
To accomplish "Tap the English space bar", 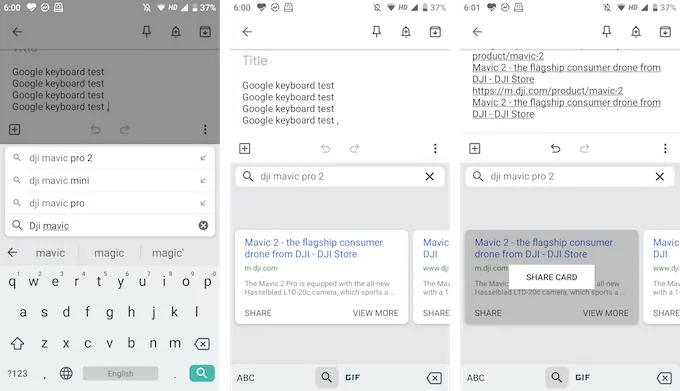I will pos(121,373).
